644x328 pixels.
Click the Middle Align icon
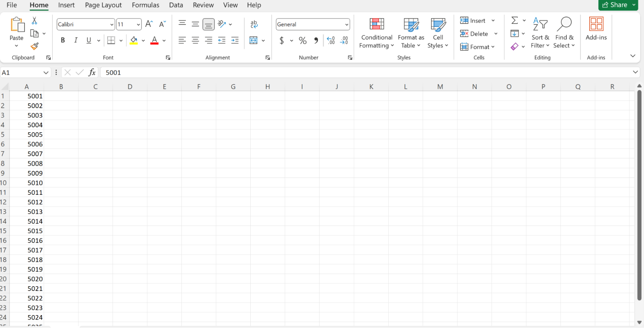195,24
